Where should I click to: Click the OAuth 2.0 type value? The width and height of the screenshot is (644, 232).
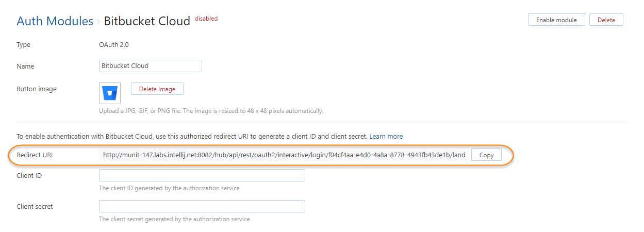tap(114, 45)
